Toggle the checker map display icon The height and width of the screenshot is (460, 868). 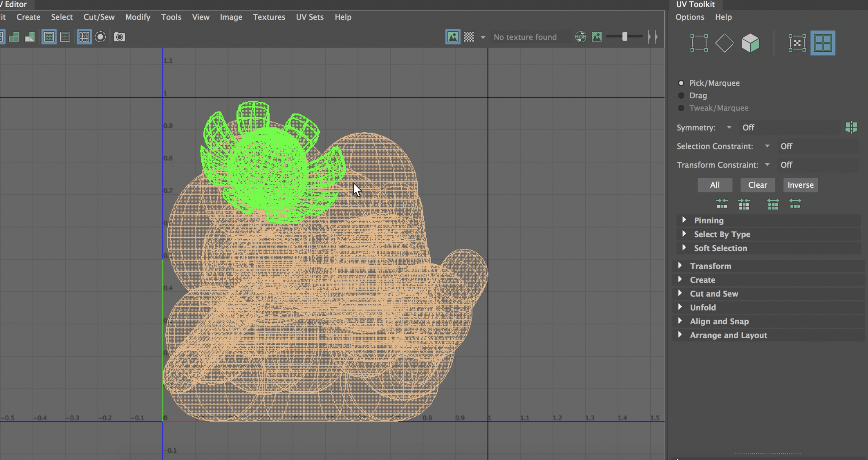click(469, 37)
